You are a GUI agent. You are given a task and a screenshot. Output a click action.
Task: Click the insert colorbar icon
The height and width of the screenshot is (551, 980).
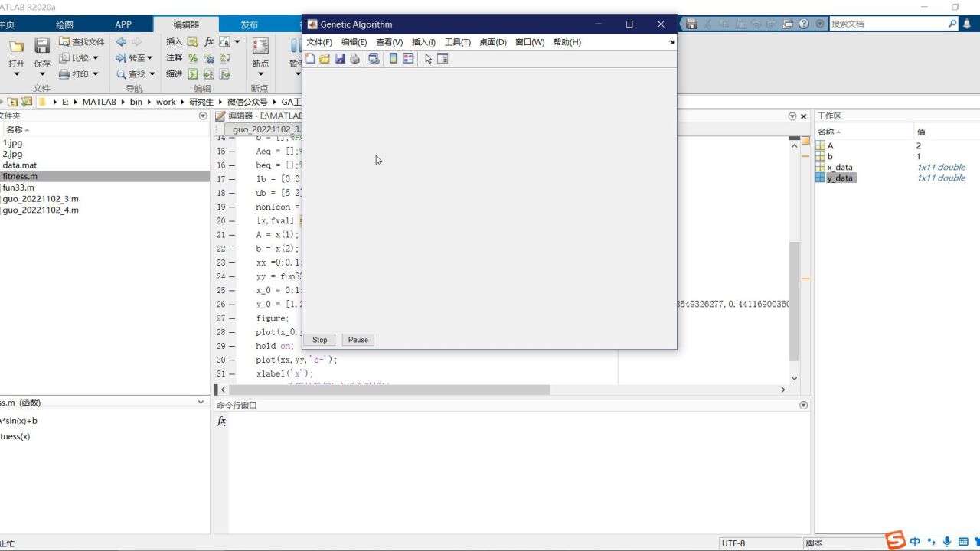[394, 59]
